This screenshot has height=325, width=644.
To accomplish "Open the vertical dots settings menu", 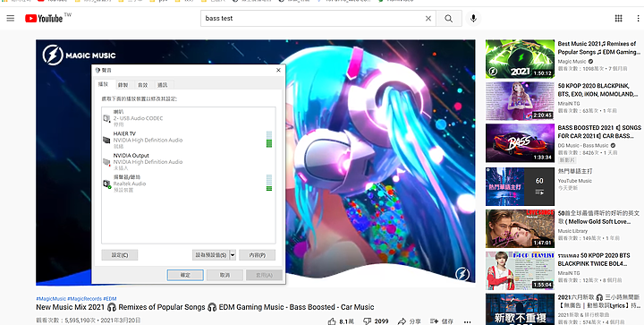I will pos(638,18).
